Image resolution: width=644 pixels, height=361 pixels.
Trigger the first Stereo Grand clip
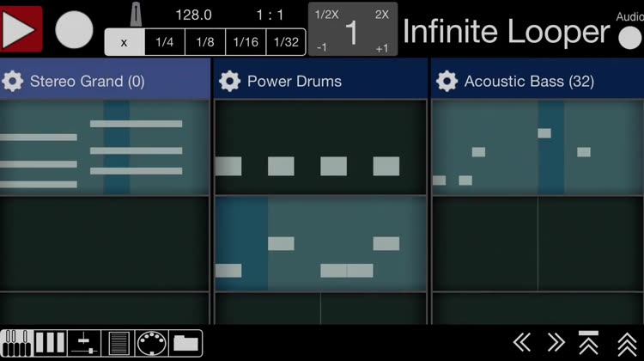(104, 148)
